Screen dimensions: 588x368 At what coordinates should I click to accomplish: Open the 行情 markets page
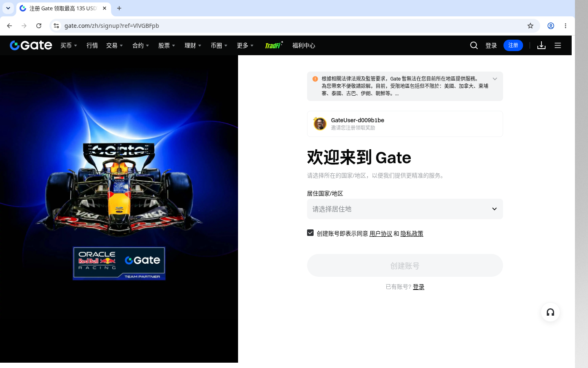(92, 45)
